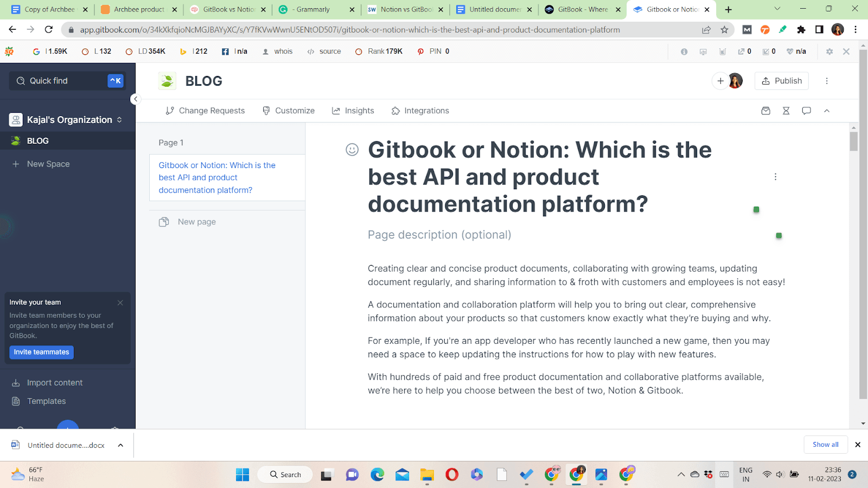Screen dimensions: 868x488
Task: Collapse the header using the up chevron
Action: (827, 111)
